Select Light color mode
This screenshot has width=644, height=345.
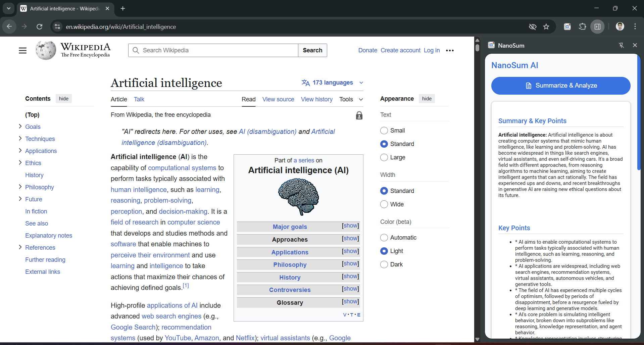384,251
